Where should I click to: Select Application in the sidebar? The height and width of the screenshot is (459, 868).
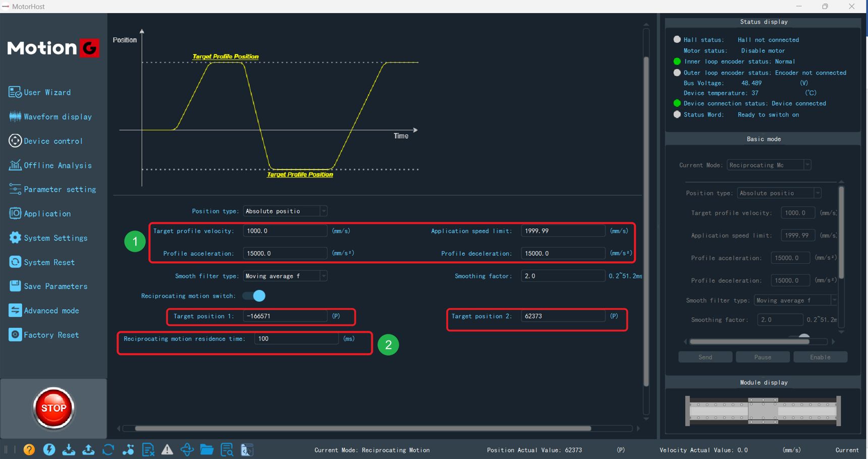click(x=40, y=213)
